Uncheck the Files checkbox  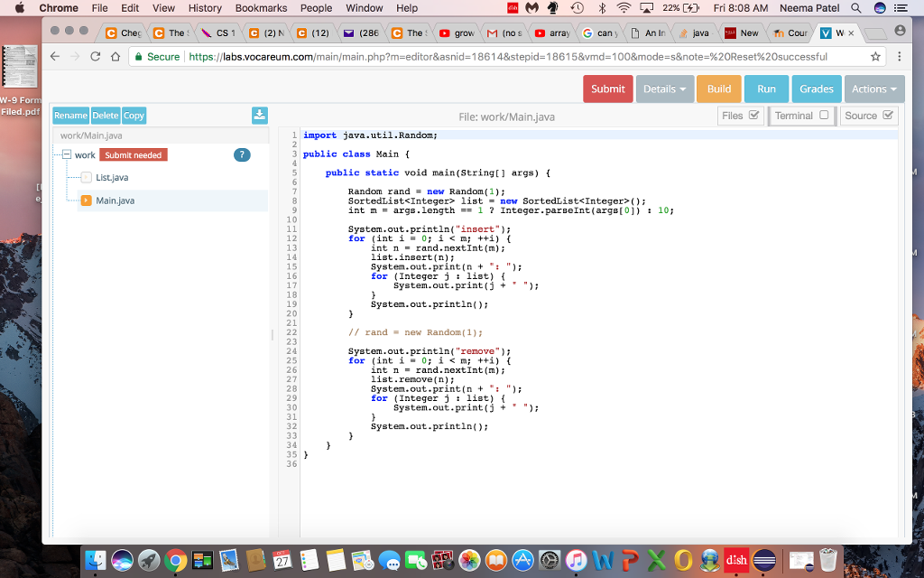point(755,116)
